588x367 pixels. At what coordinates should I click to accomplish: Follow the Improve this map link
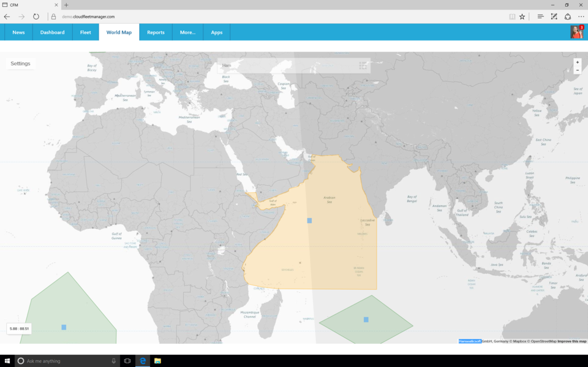pos(571,341)
